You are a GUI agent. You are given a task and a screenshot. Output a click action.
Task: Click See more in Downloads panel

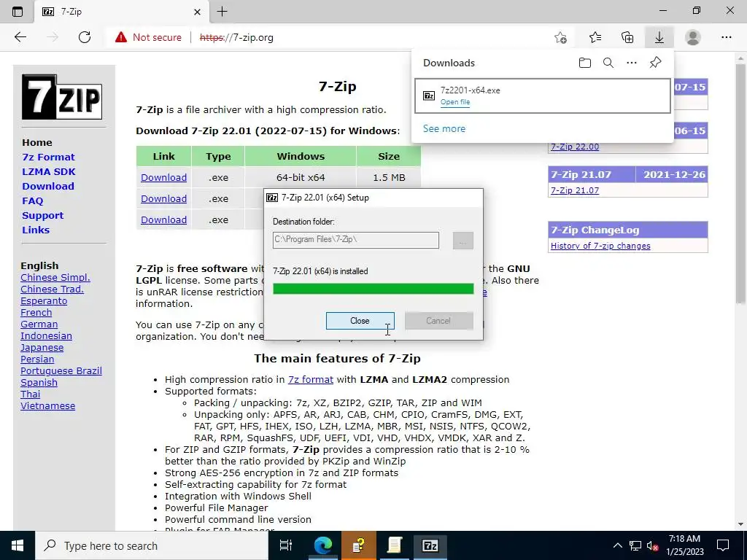(x=444, y=128)
